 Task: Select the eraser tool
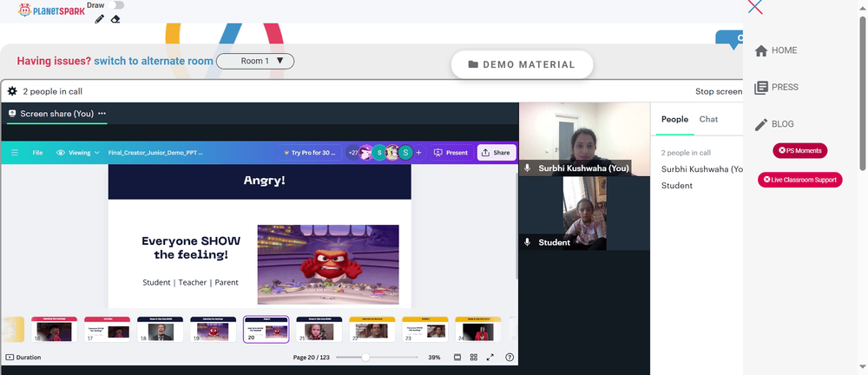click(115, 19)
